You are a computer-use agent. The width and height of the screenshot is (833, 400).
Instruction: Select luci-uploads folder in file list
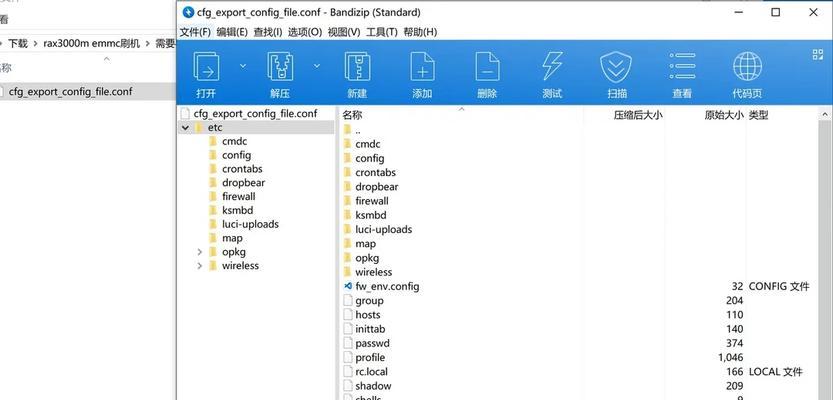tap(384, 229)
